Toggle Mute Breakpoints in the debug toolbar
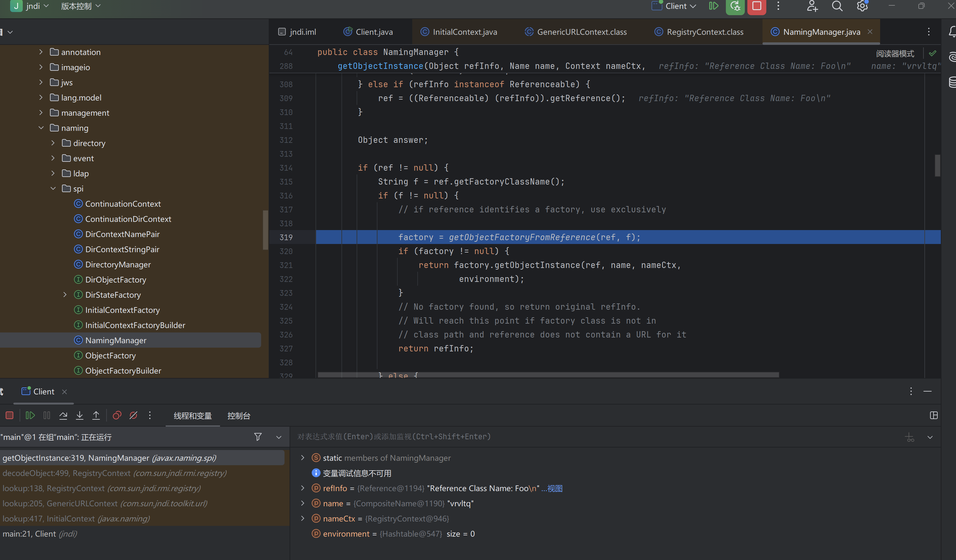Image resolution: width=956 pixels, height=560 pixels. tap(133, 416)
